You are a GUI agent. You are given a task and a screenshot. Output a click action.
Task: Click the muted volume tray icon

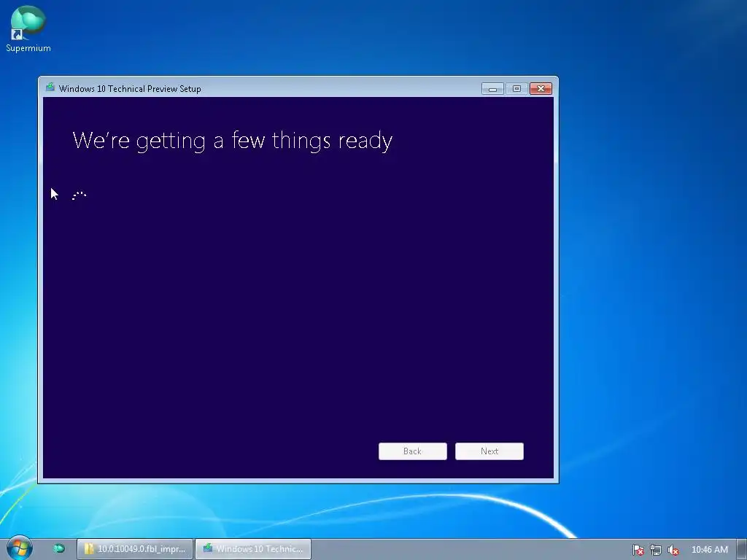pos(673,550)
